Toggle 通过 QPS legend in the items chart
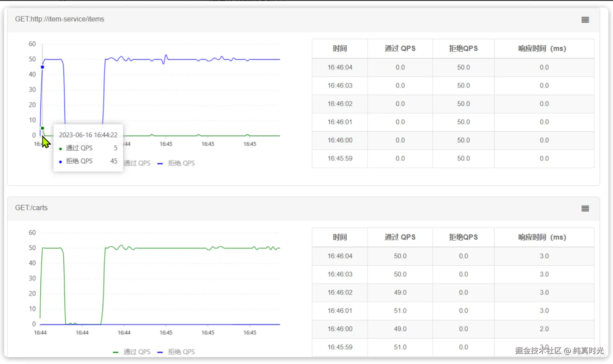Viewport: 613px width, 364px height. pyautogui.click(x=137, y=163)
